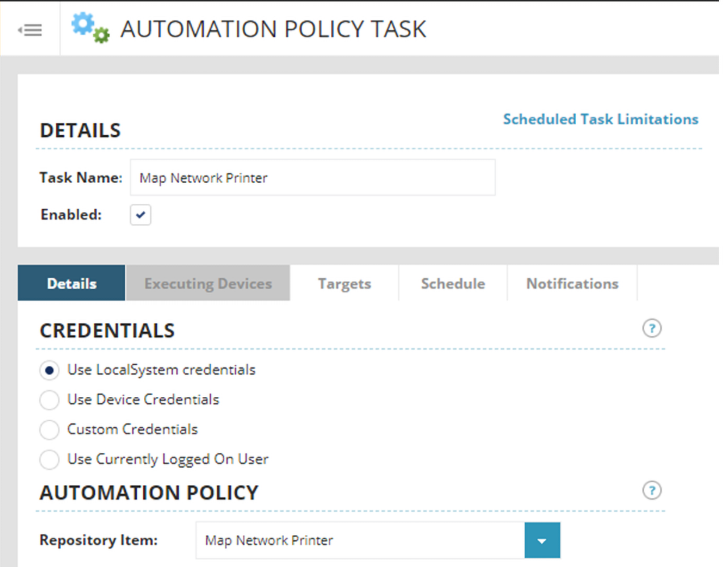The width and height of the screenshot is (728, 567).
Task: Select Use Currently Logged On User
Action: [50, 459]
